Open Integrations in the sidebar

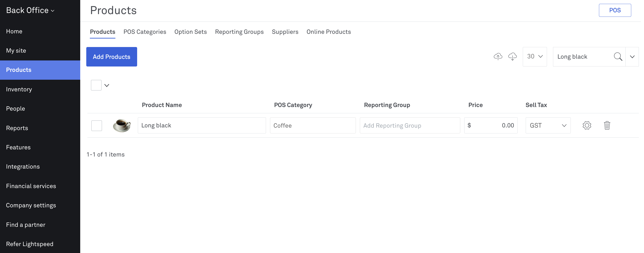coord(40,167)
